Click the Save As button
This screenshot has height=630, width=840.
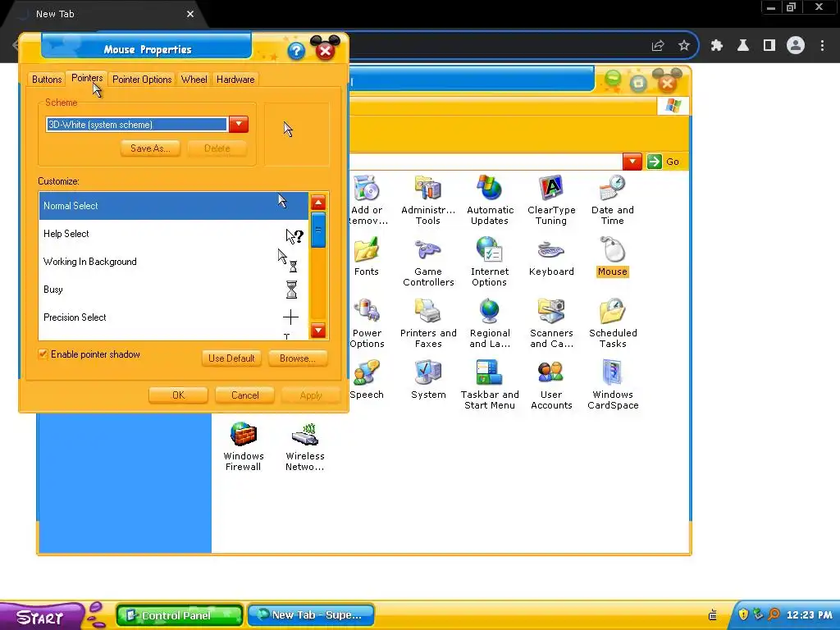pyautogui.click(x=150, y=148)
